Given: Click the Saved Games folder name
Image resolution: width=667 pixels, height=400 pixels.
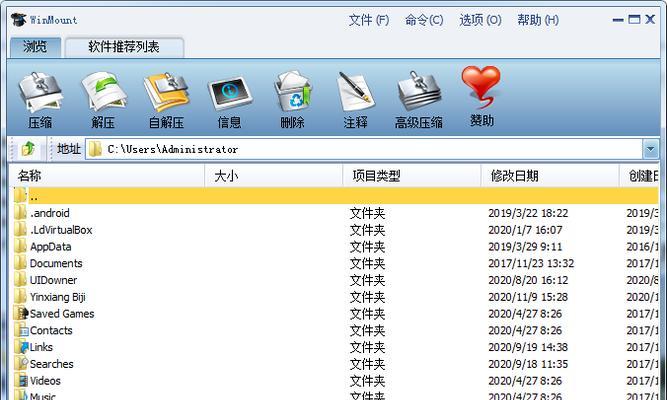Looking at the screenshot, I should (x=62, y=314).
